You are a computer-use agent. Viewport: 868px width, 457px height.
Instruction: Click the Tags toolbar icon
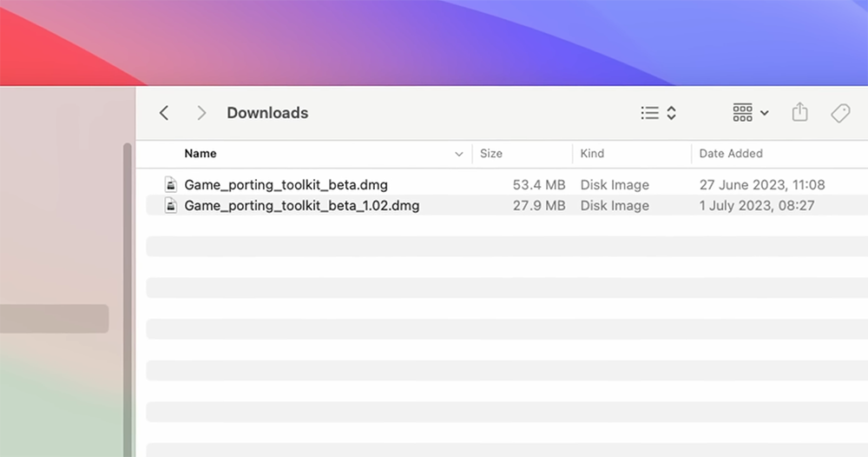point(840,113)
